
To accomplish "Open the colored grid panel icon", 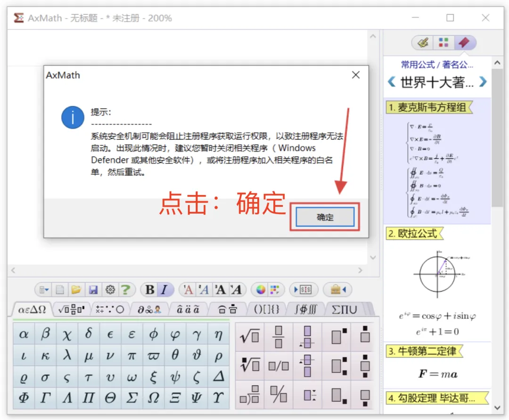I will (443, 42).
